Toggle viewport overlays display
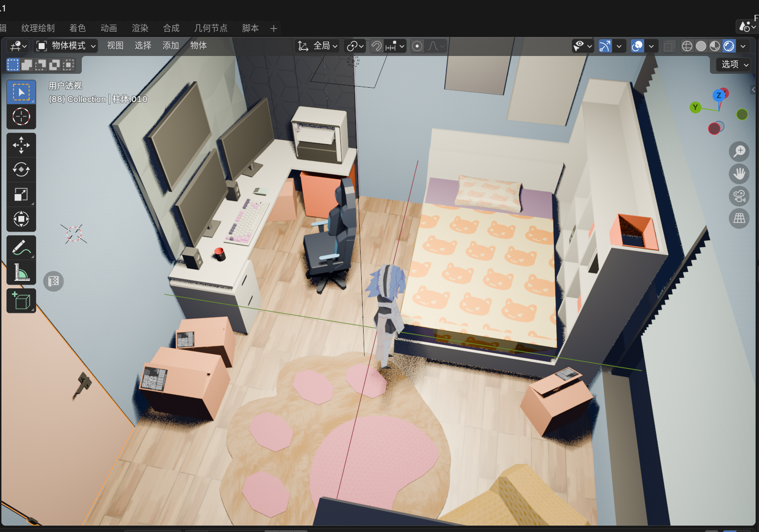759x532 pixels. point(637,46)
